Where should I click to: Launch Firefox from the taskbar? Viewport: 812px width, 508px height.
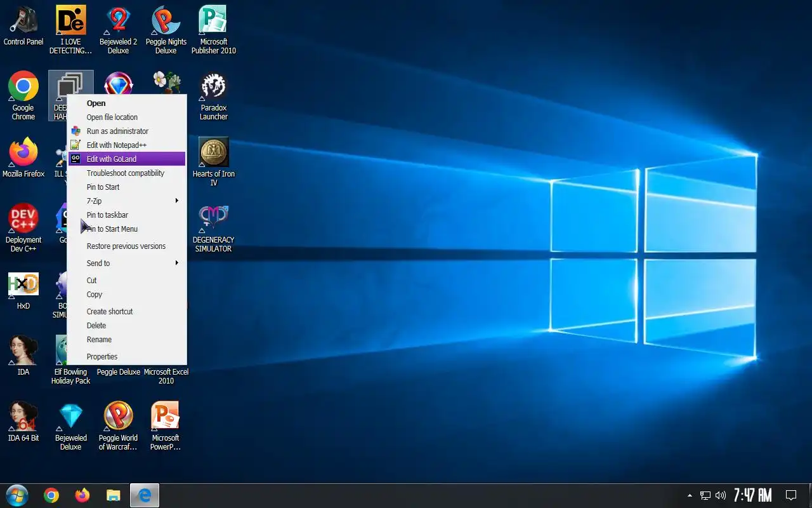click(82, 495)
